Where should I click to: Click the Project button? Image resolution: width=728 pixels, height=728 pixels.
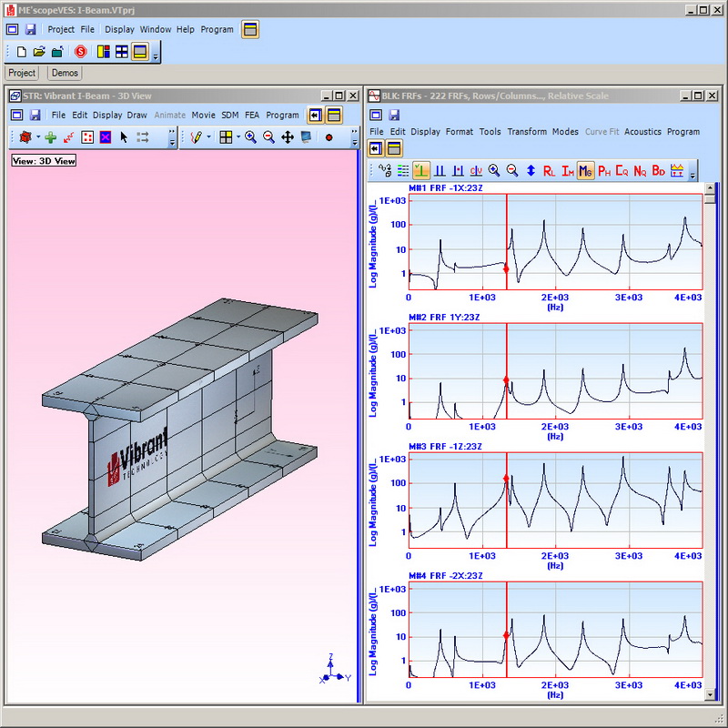click(22, 73)
